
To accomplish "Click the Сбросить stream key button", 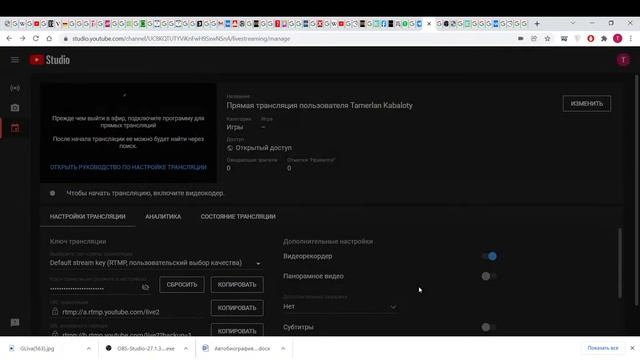I will coord(182,284).
